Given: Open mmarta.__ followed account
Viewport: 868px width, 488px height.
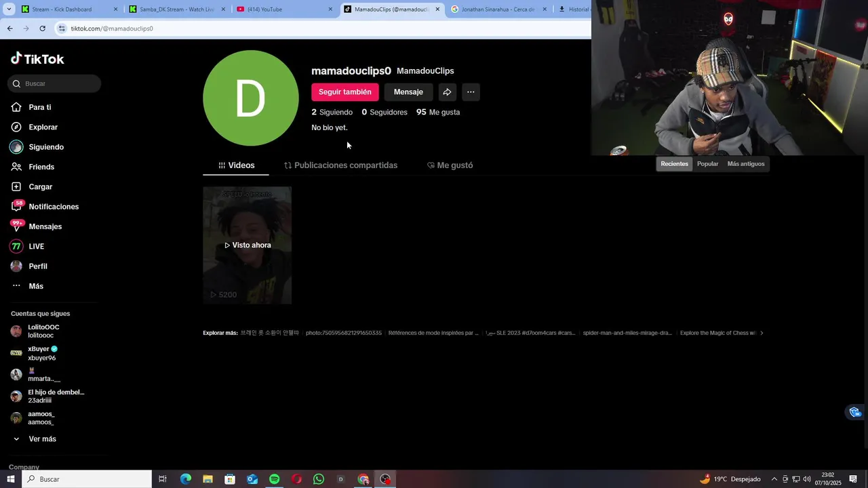Looking at the screenshot, I should point(35,375).
